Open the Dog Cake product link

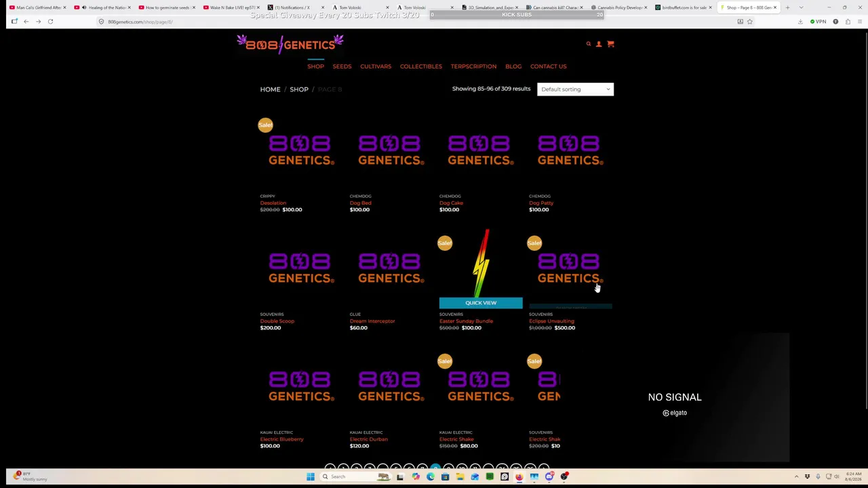451,203
